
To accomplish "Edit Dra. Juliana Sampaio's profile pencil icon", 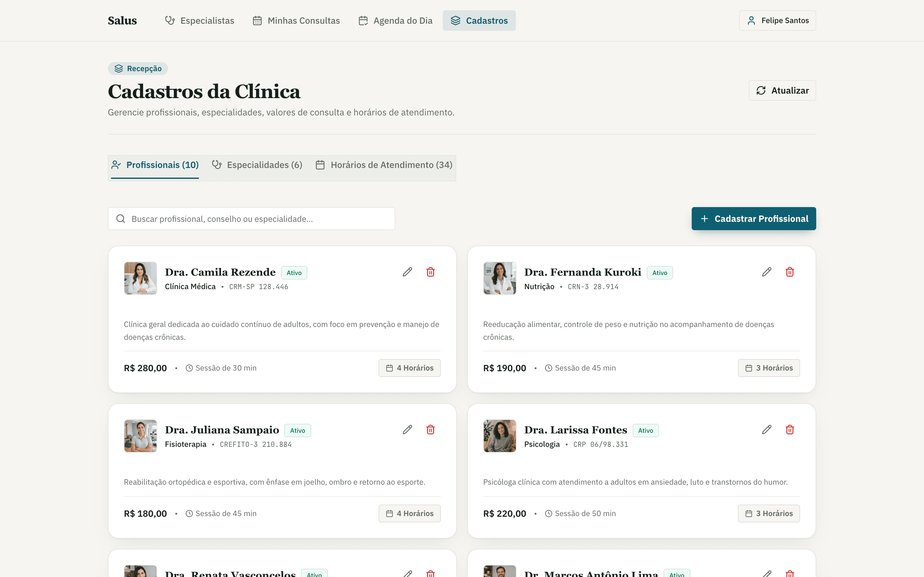I will 407,430.
